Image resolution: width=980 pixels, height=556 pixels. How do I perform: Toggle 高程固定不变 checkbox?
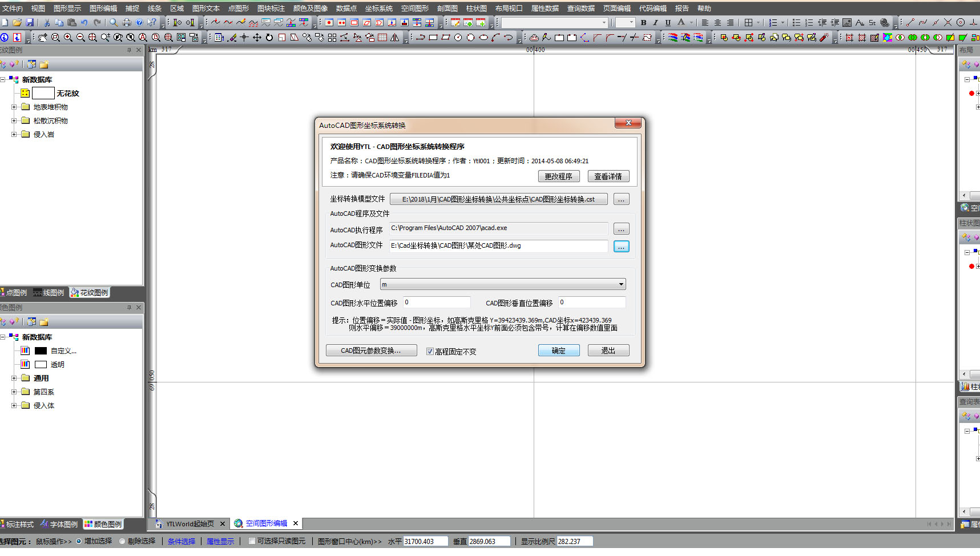(x=430, y=352)
